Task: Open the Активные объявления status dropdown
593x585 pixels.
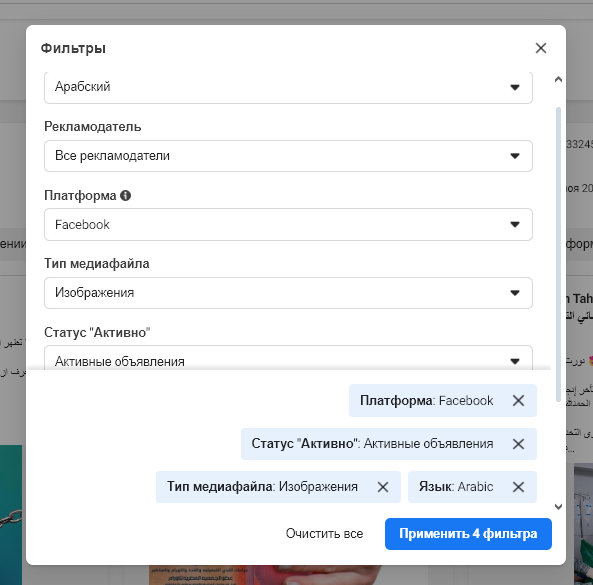Action: point(288,358)
